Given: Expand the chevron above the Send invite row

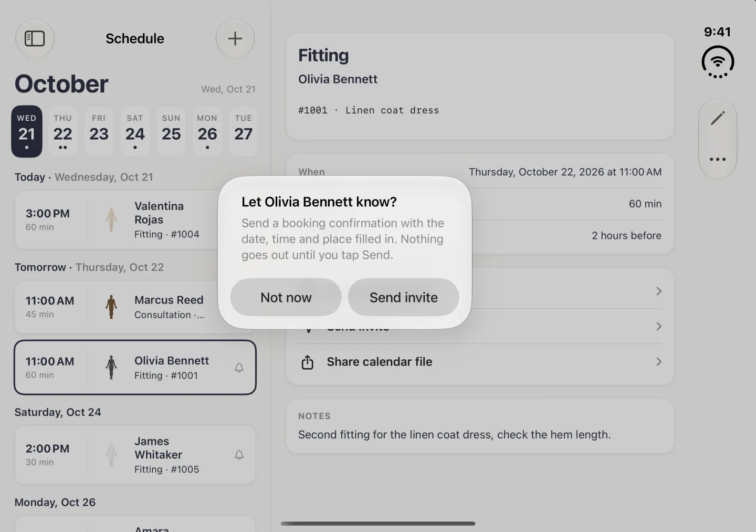Looking at the screenshot, I should point(658,291).
